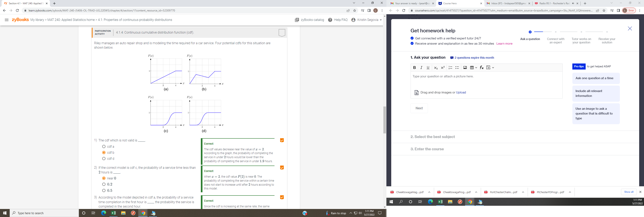
Task: Open the insert table dropdown arrow
Action: pos(476,68)
